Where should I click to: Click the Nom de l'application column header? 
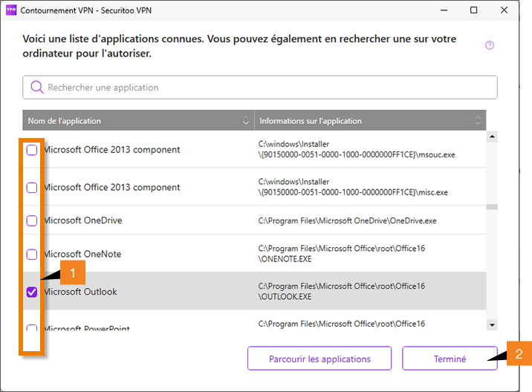point(138,120)
